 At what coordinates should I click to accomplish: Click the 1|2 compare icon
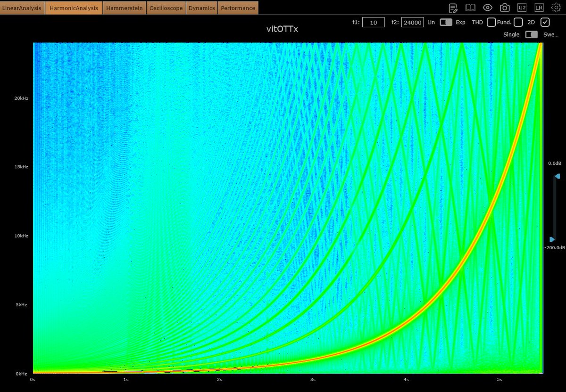click(522, 8)
